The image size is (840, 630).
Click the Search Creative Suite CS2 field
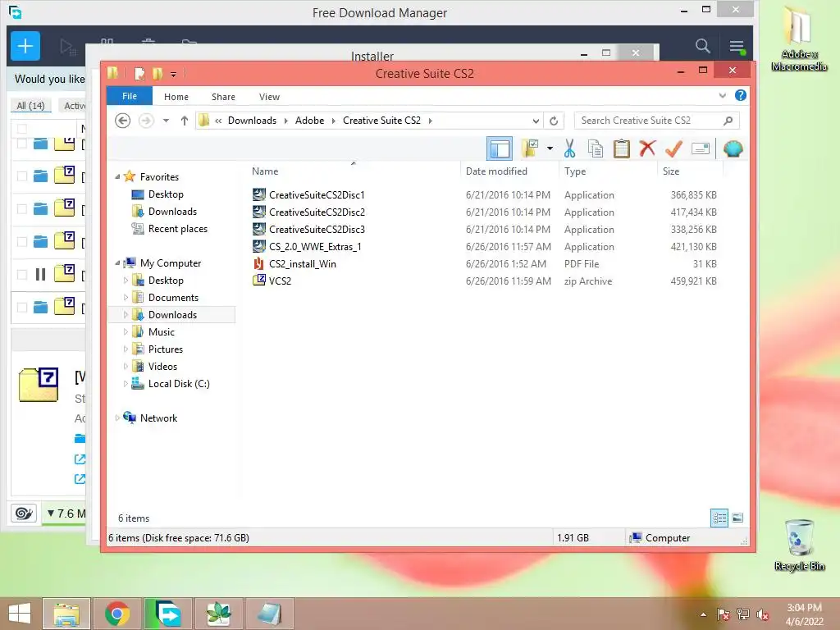click(656, 121)
